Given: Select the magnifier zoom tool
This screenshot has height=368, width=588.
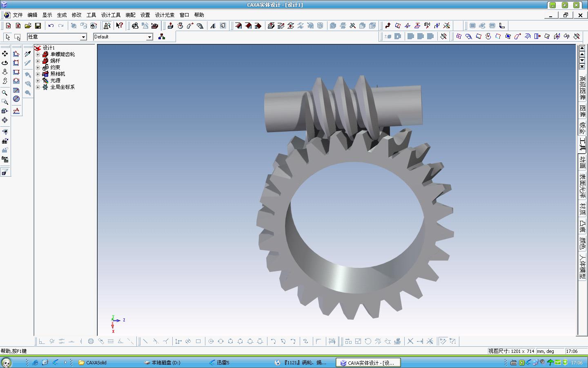Looking at the screenshot, I should pos(5,93).
